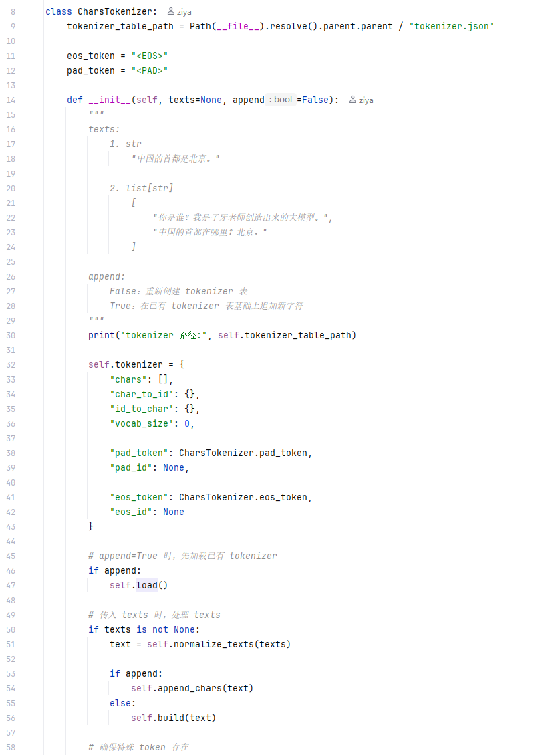Click the 'else:' keyword on line 55
This screenshot has width=560, height=755.
pyautogui.click(x=123, y=703)
